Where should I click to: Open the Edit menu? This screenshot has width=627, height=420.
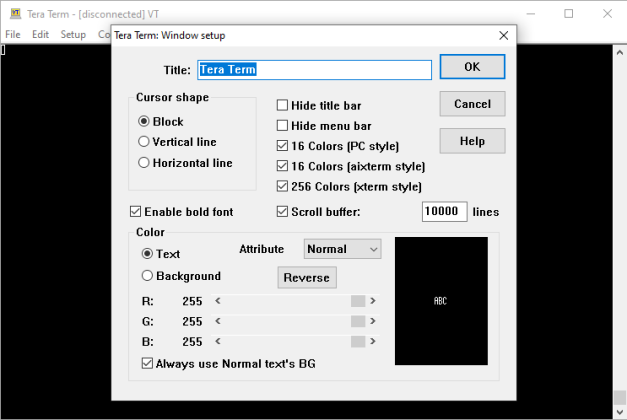(x=40, y=34)
